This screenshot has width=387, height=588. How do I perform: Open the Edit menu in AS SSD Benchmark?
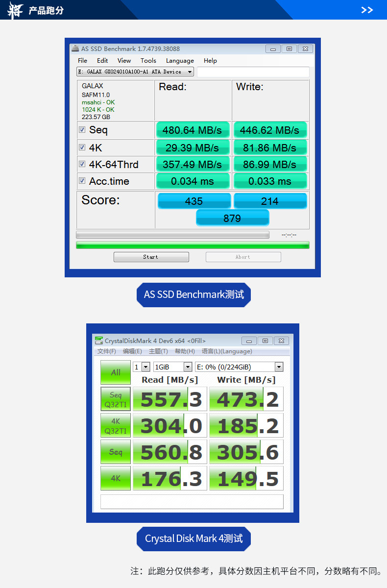coord(102,61)
